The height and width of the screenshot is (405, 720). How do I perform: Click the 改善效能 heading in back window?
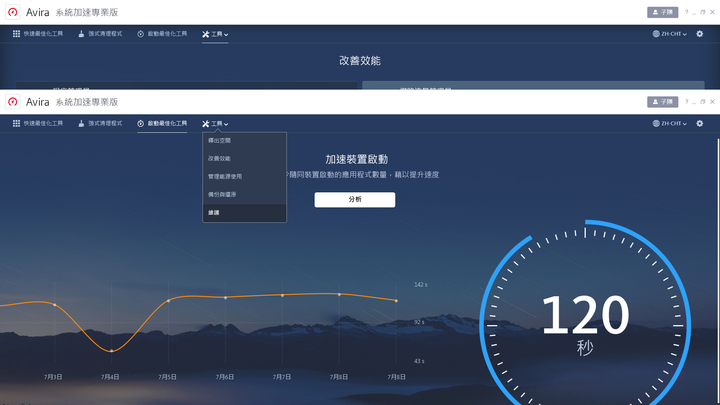[x=360, y=61]
